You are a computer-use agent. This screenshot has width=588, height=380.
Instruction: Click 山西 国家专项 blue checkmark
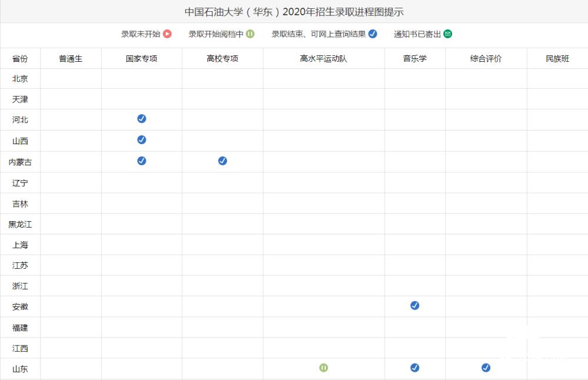(142, 140)
